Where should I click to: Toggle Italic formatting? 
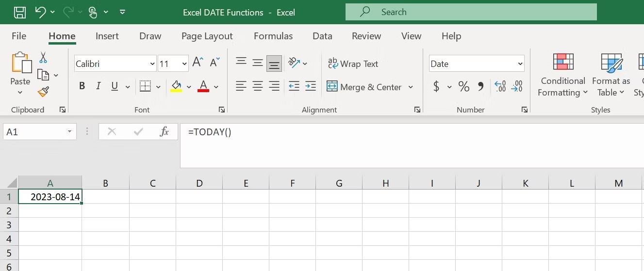click(x=99, y=86)
